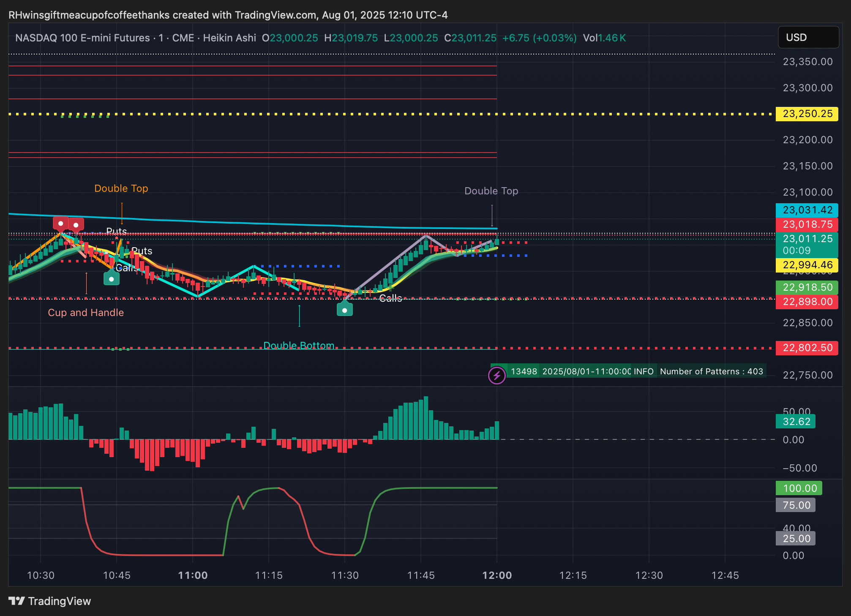Click the left red sell signal marker
The width and height of the screenshot is (851, 616).
point(61,223)
